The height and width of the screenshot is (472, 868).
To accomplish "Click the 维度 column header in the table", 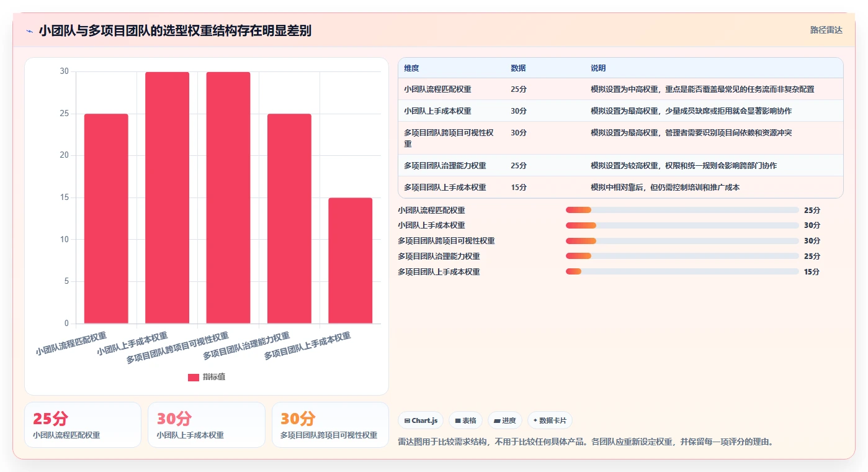I will [411, 68].
